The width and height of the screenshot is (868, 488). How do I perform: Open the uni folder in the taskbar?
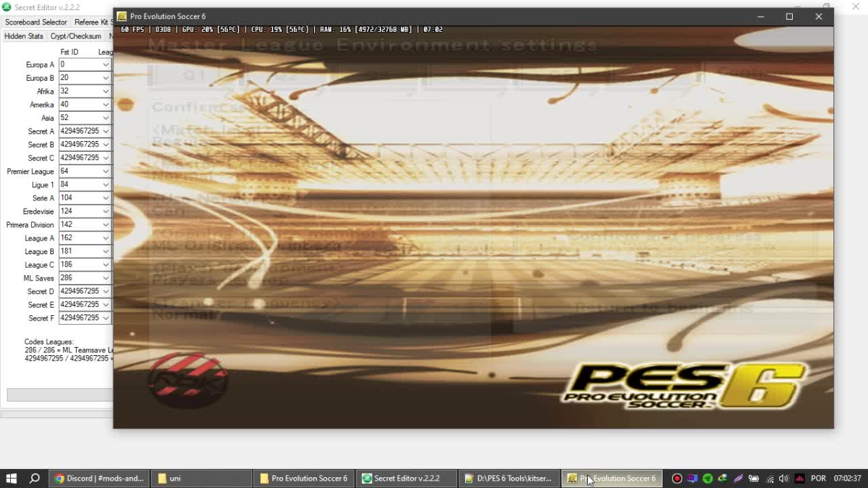[x=201, y=478]
